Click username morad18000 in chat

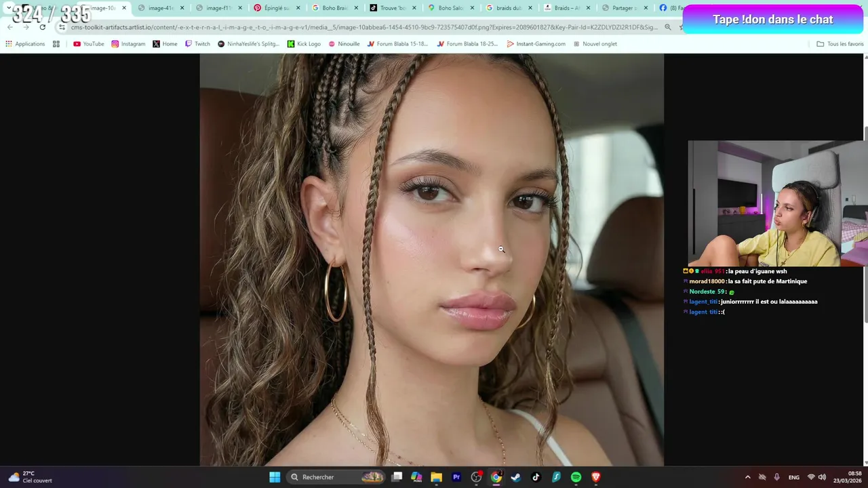pyautogui.click(x=707, y=281)
